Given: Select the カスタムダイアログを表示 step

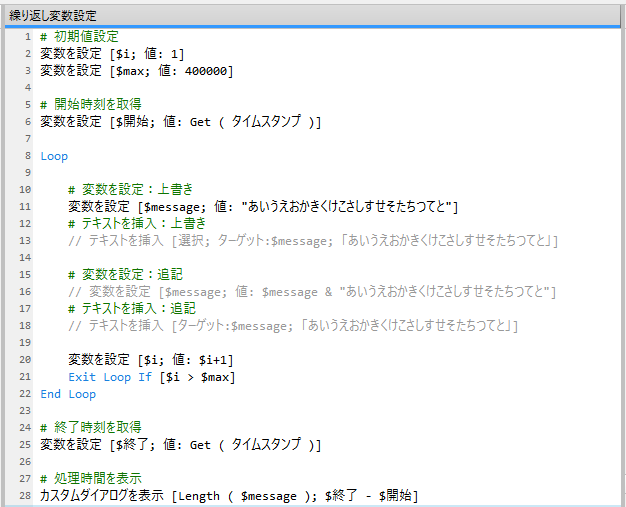Looking at the screenshot, I should 229,495.
